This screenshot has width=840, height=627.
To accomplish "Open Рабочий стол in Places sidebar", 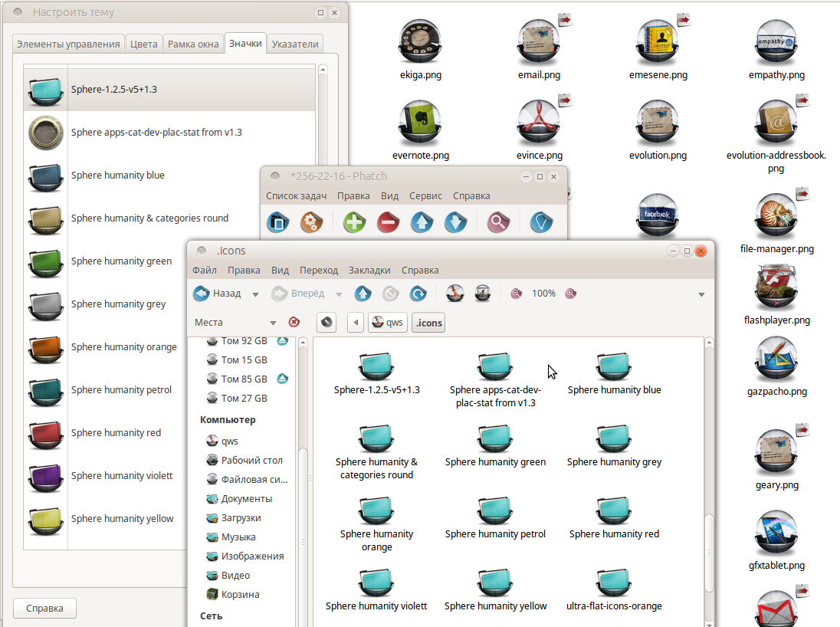I will click(244, 461).
